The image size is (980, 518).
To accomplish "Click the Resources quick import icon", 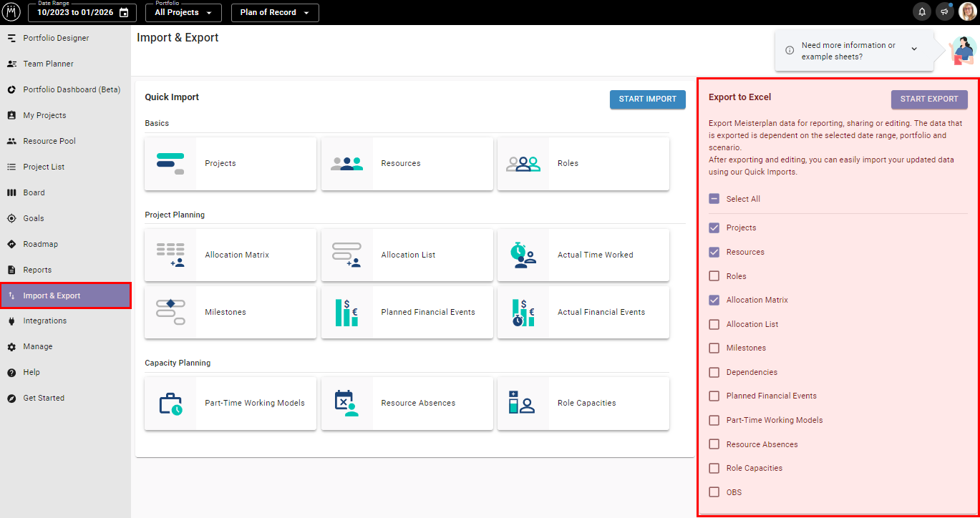I will [x=346, y=164].
